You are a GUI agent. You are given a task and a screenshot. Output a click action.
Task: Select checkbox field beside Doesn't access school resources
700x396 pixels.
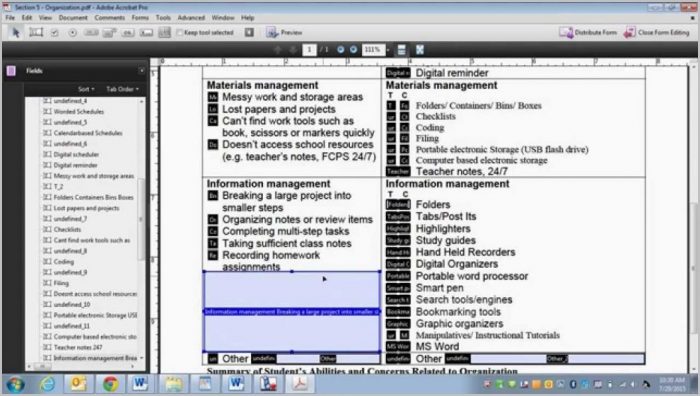pyautogui.click(x=213, y=145)
